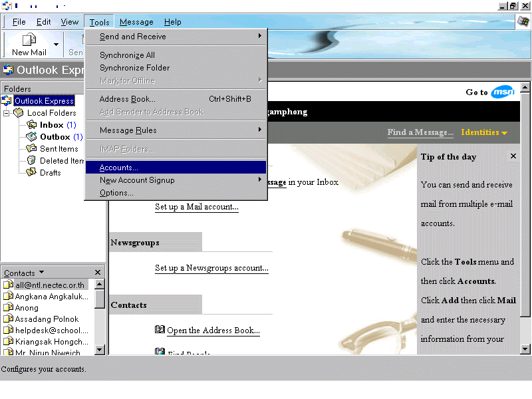Select contact Kriangsak Hongch...
Image resolution: width=532 pixels, height=399 pixels.
pos(52,341)
